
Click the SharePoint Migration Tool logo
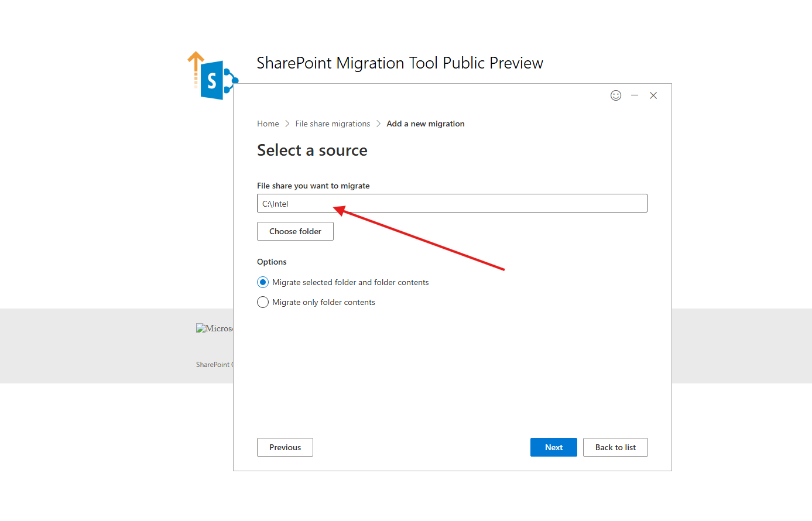(x=212, y=77)
